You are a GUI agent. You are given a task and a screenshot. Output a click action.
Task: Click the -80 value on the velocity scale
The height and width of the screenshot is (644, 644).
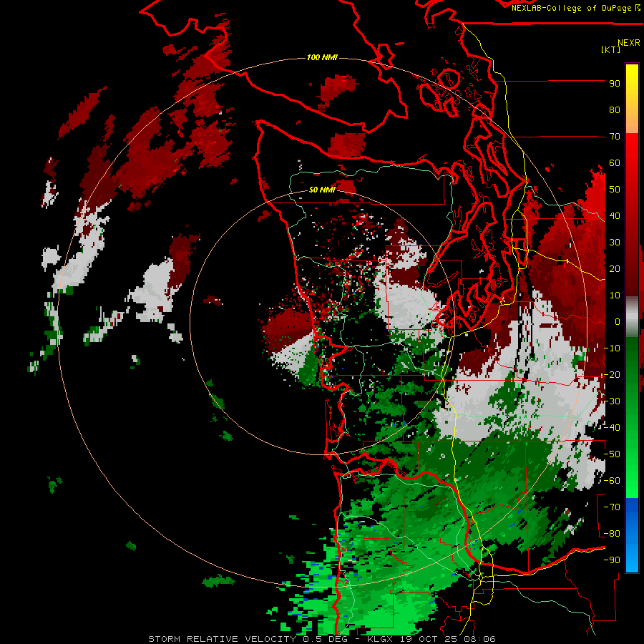click(x=612, y=534)
